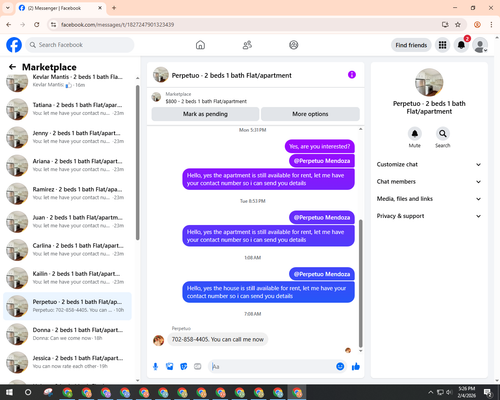500x400 pixels.
Task: Close the Messenger browser tab
Action: [x=100, y=8]
